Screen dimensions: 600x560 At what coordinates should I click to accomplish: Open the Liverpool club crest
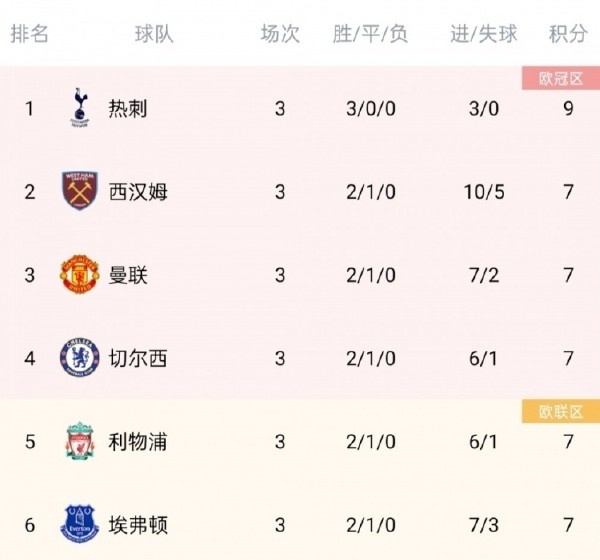(x=80, y=441)
